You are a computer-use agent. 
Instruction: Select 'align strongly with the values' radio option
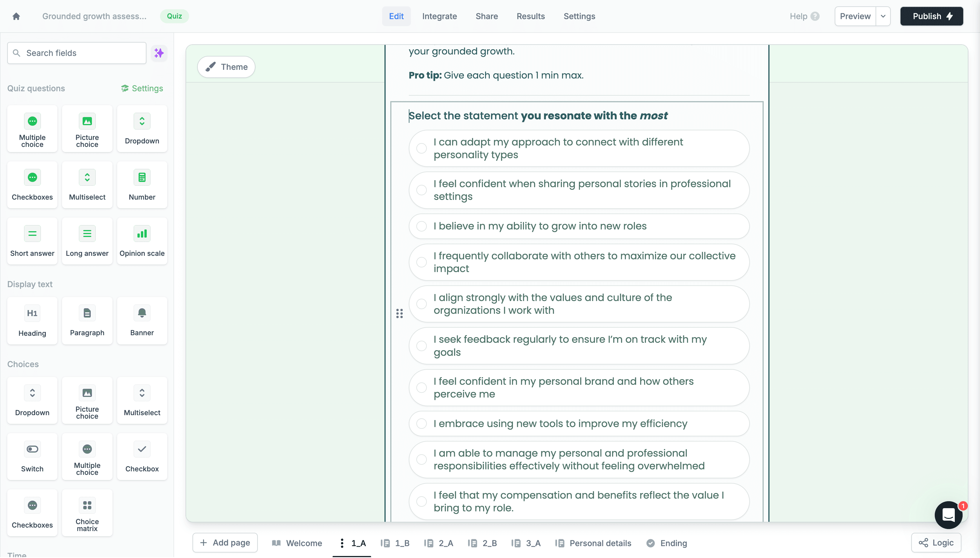coord(421,304)
